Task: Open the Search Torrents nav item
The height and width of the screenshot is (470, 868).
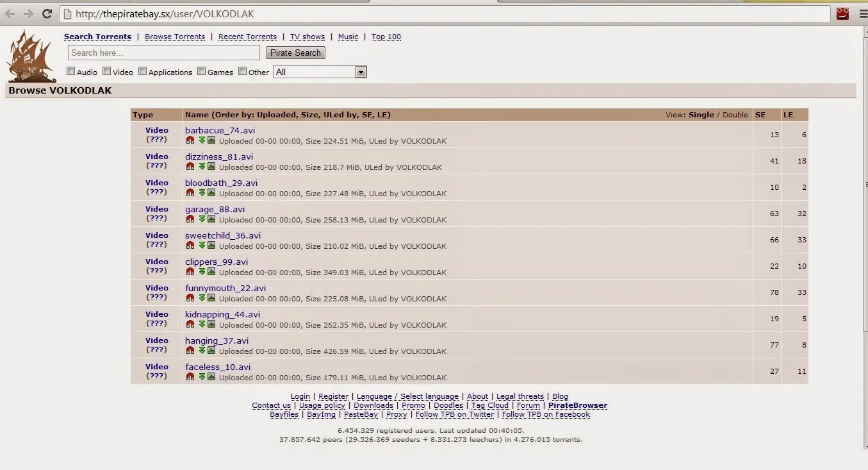Action: click(97, 37)
